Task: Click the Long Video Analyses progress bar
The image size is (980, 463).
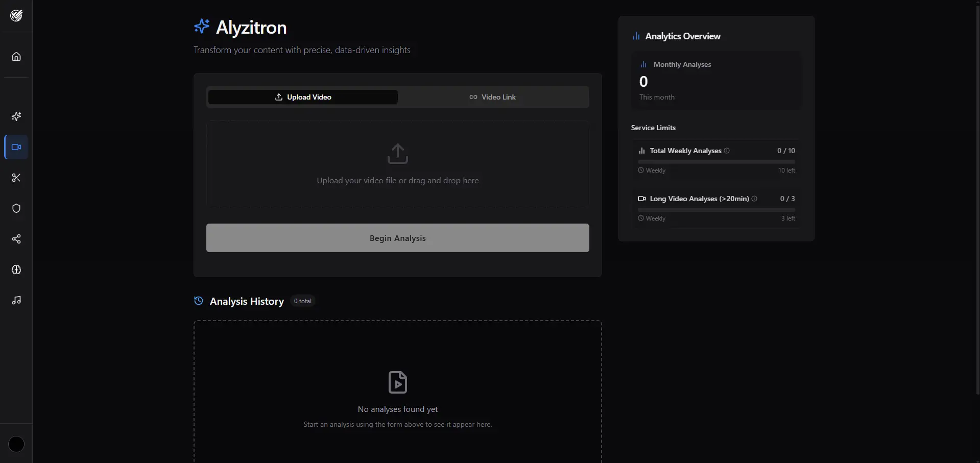Action: click(x=716, y=210)
